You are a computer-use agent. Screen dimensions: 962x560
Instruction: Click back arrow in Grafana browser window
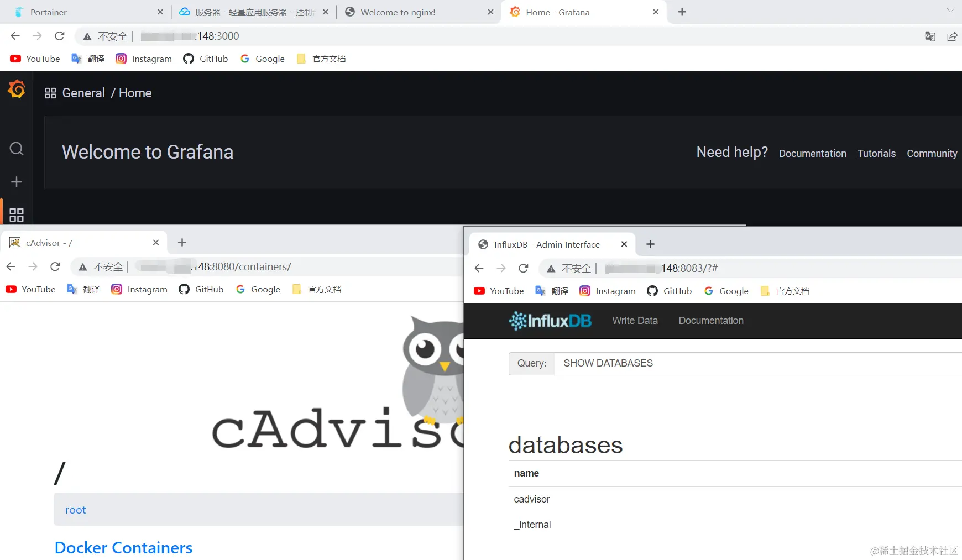coord(15,36)
